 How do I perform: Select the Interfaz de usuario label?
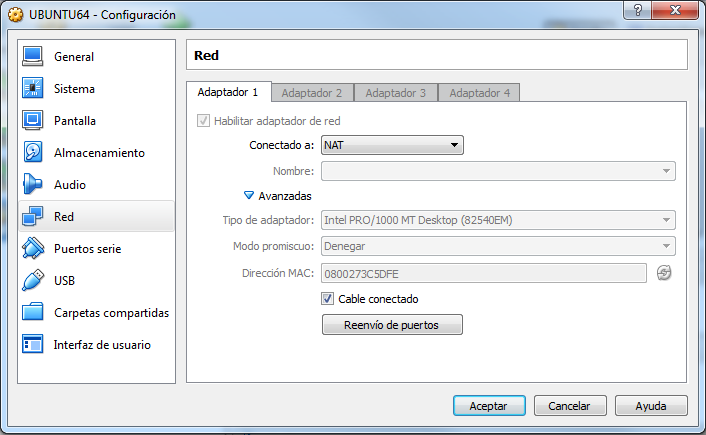pos(102,344)
